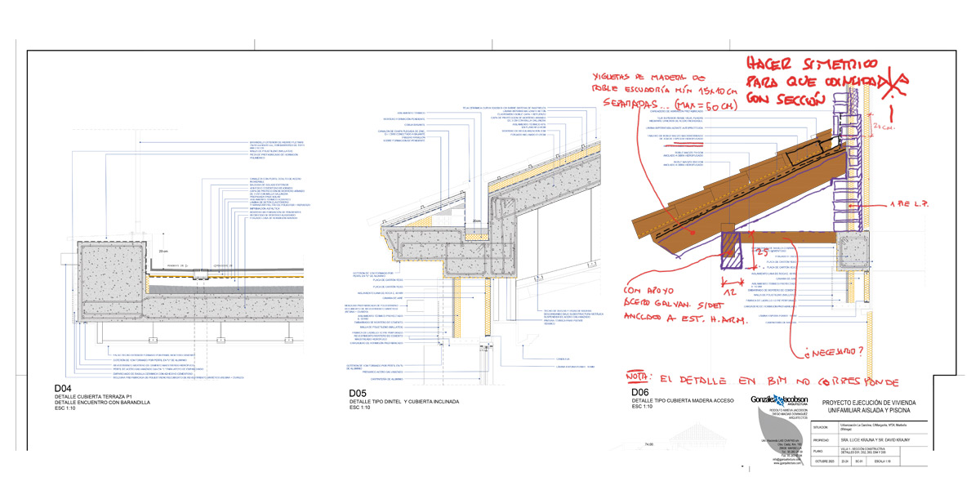Screen dimensions: 980x490
Task: Select the D05 lintel and roof detail drawing
Action: coord(465,245)
